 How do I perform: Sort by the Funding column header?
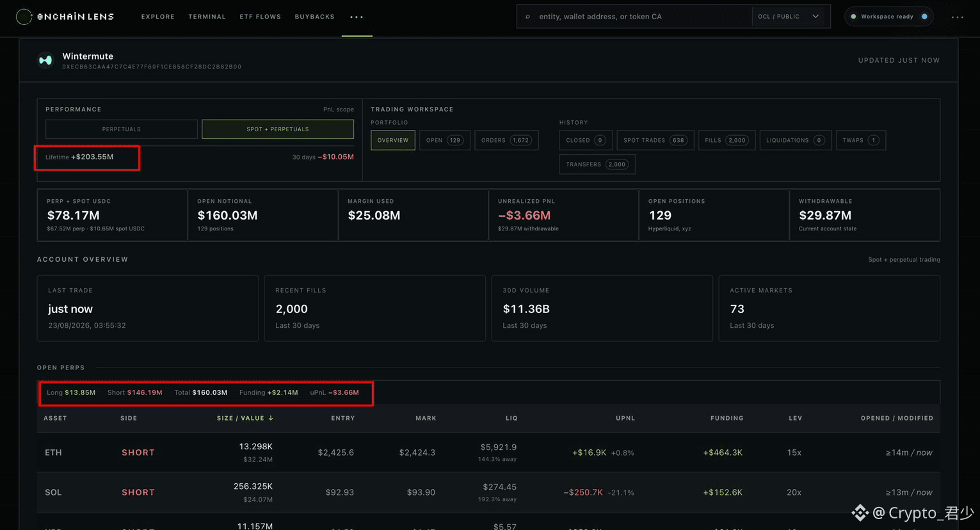coord(727,418)
